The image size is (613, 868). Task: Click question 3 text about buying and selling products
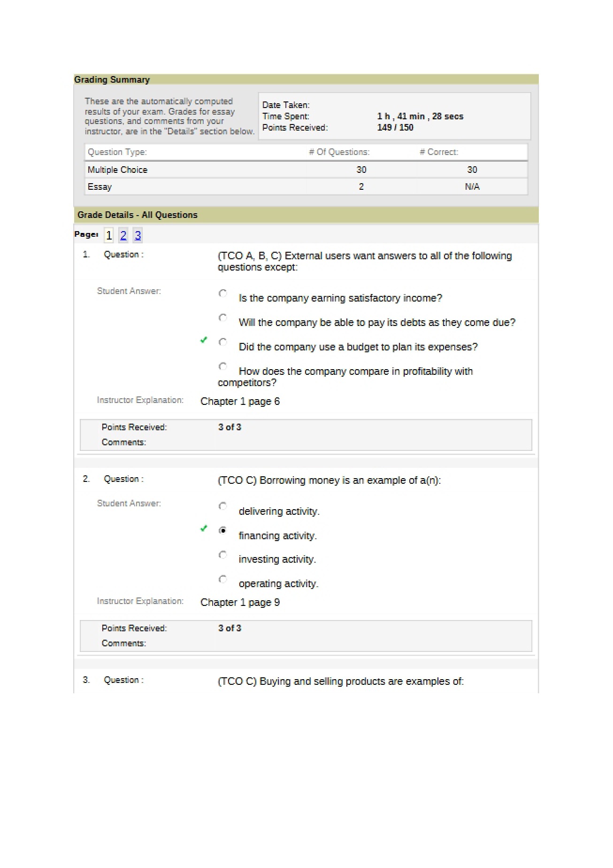point(341,682)
